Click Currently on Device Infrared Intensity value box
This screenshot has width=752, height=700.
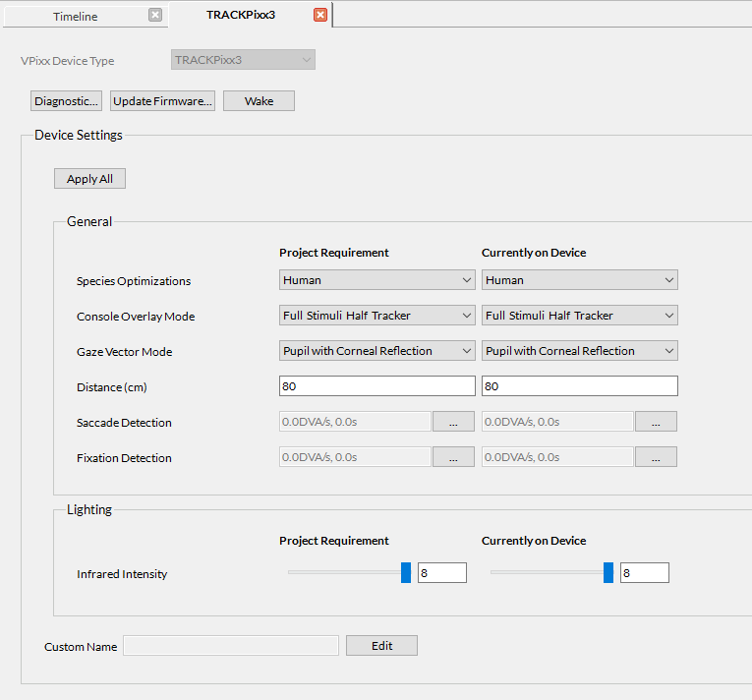(644, 573)
